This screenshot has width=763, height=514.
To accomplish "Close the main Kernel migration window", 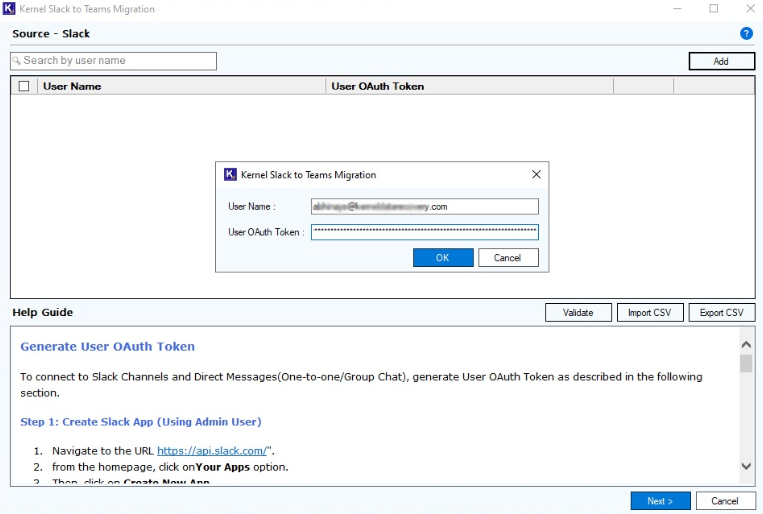I will [750, 9].
